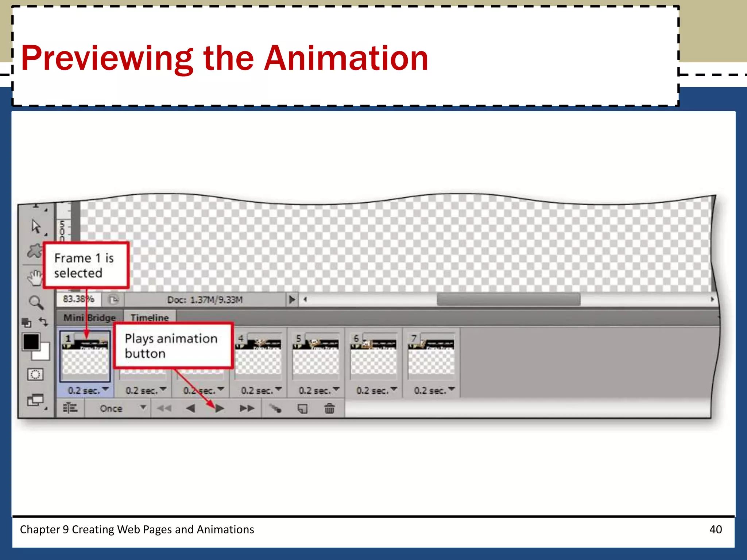Select the Zoom magnifier tool
The width and height of the screenshot is (747, 560).
pyautogui.click(x=36, y=302)
